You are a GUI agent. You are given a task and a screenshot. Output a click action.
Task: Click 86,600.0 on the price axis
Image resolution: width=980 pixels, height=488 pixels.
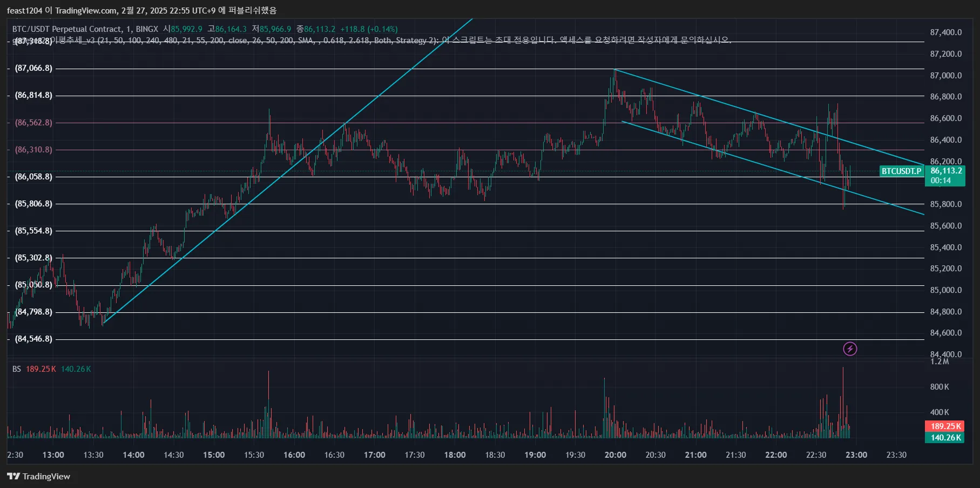pos(946,118)
